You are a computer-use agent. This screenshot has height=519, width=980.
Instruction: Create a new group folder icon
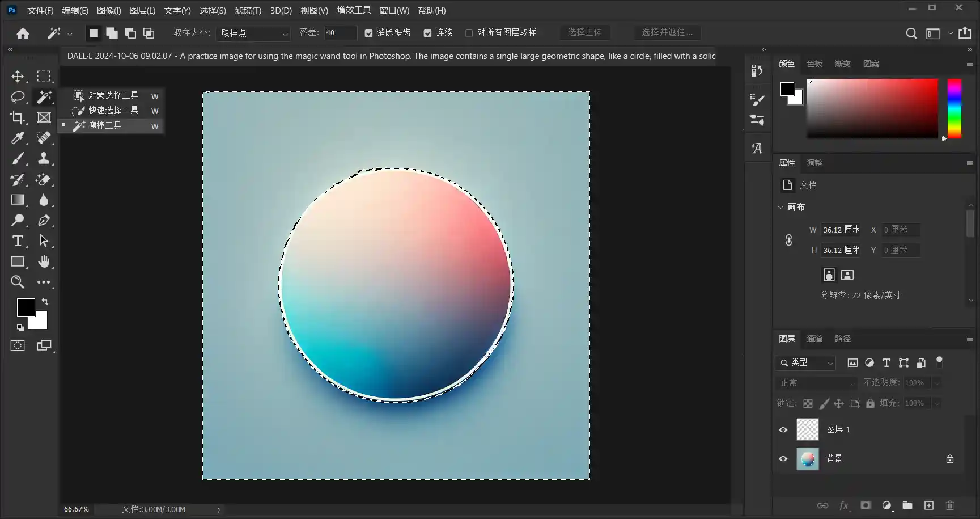click(907, 505)
